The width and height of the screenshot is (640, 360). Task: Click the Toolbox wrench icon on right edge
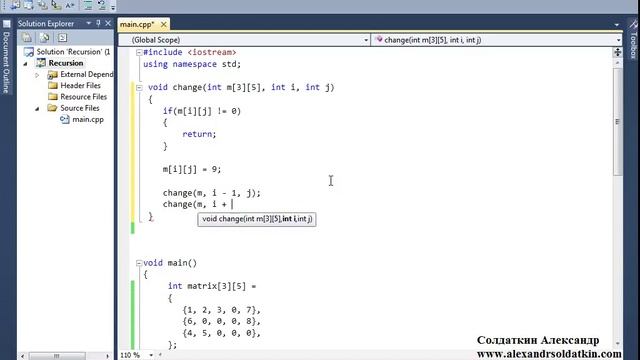[633, 24]
